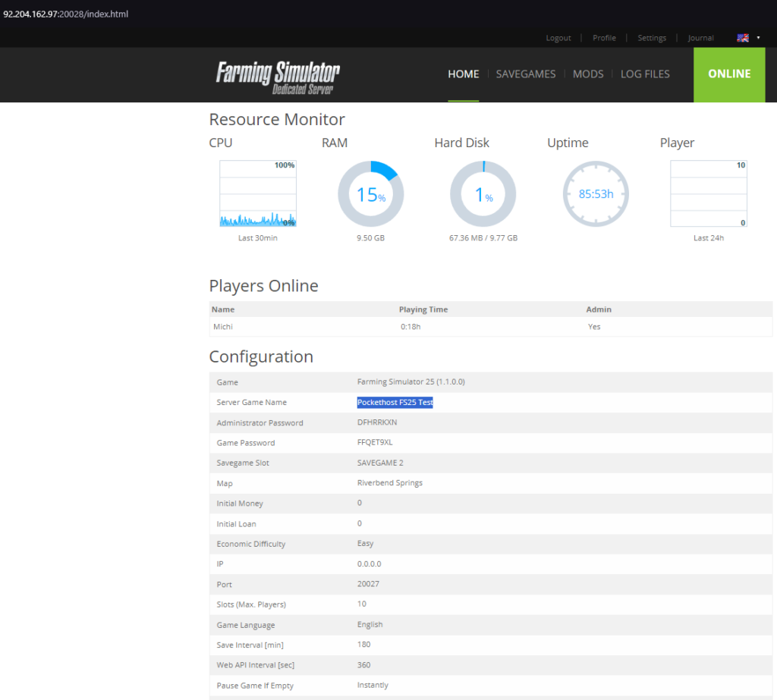
Task: Click the CPU usage graph
Action: coord(258,194)
